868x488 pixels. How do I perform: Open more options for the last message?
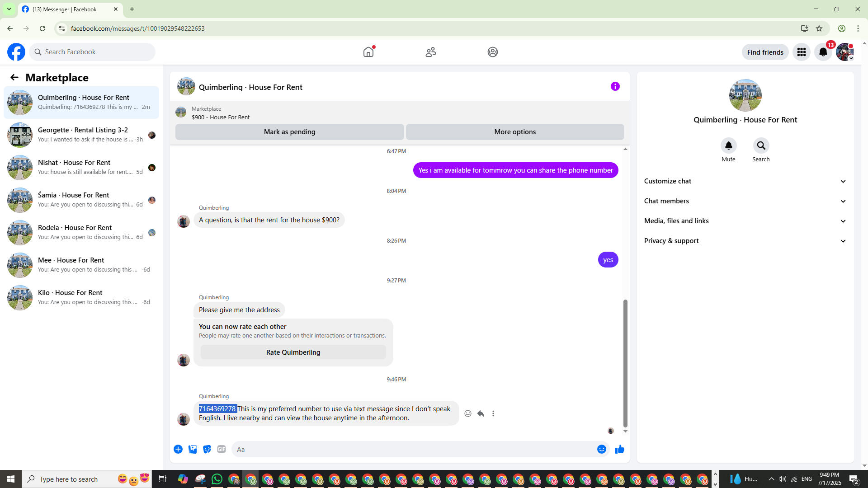(493, 413)
